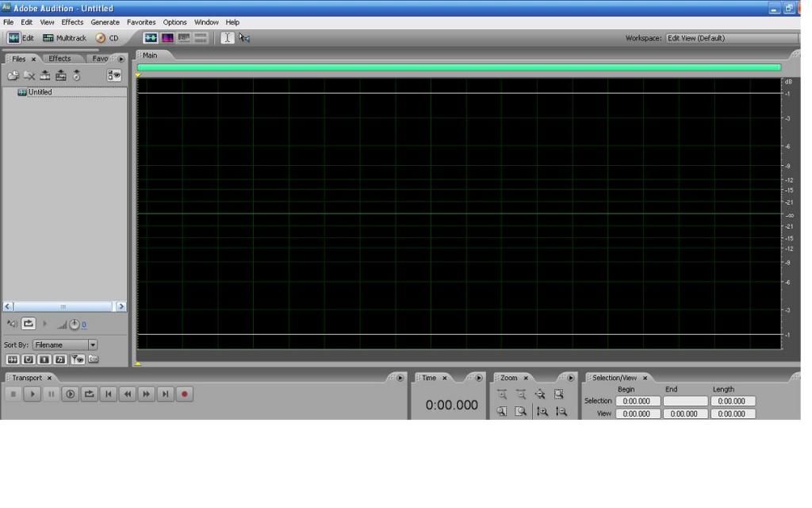Click Insert into CD list icon
The width and height of the screenshot is (812, 508).
tap(77, 75)
